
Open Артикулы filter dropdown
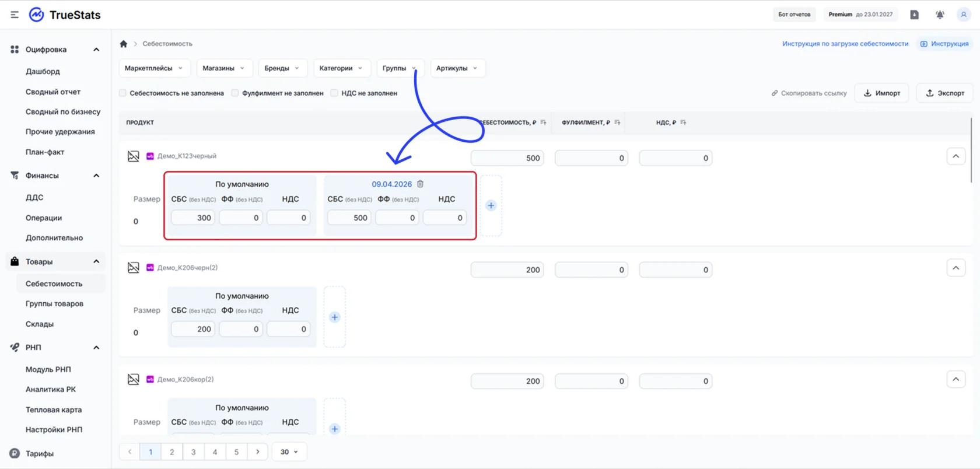(457, 68)
